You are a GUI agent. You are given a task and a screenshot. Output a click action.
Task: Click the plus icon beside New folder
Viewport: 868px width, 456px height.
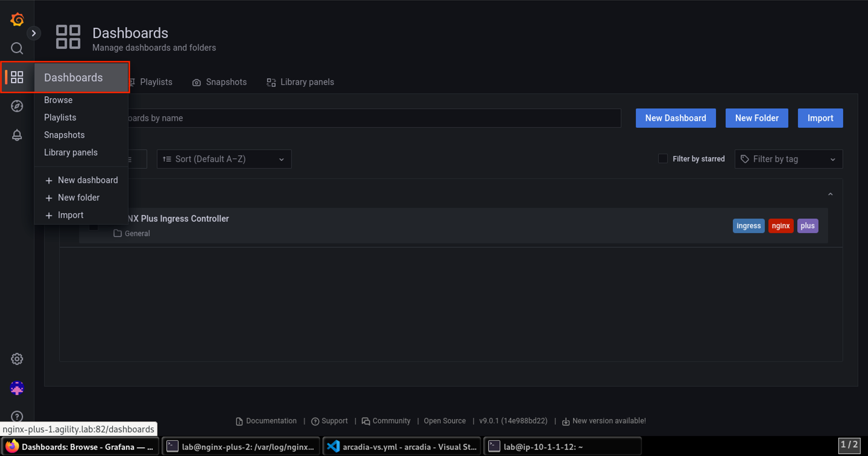(x=49, y=198)
